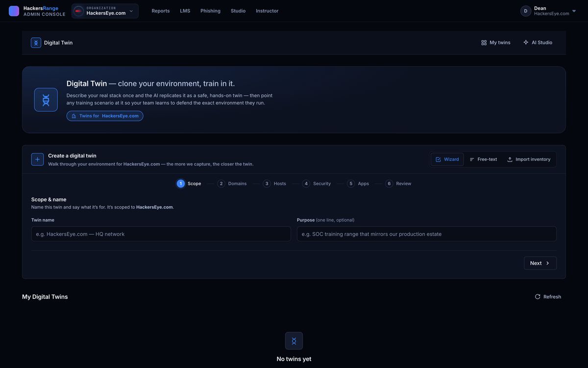588x368 pixels.
Task: Open the Instructor menu
Action: [267, 11]
